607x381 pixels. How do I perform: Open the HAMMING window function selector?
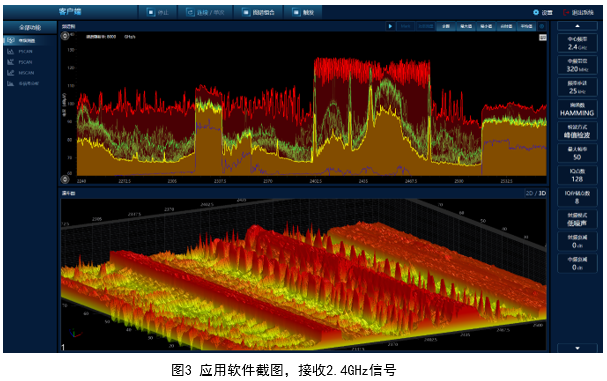tap(577, 109)
